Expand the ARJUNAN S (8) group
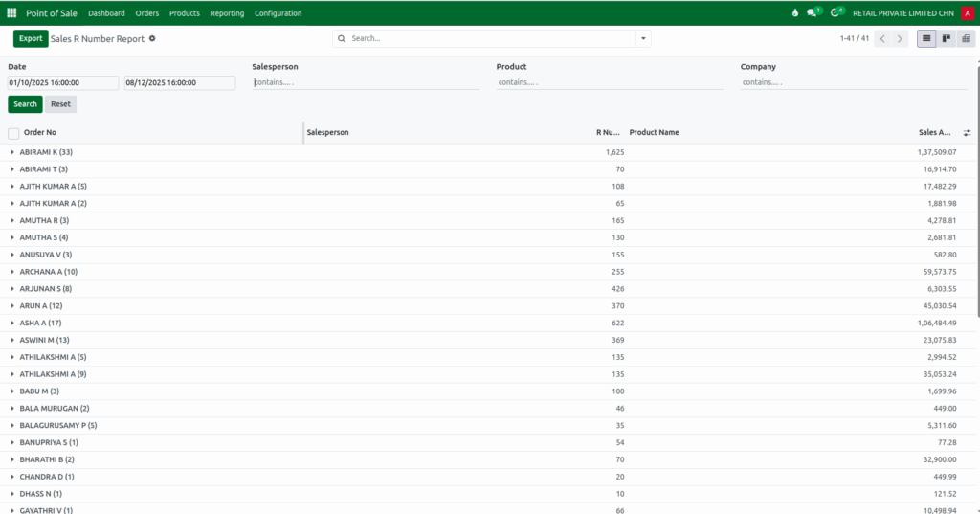 11,289
